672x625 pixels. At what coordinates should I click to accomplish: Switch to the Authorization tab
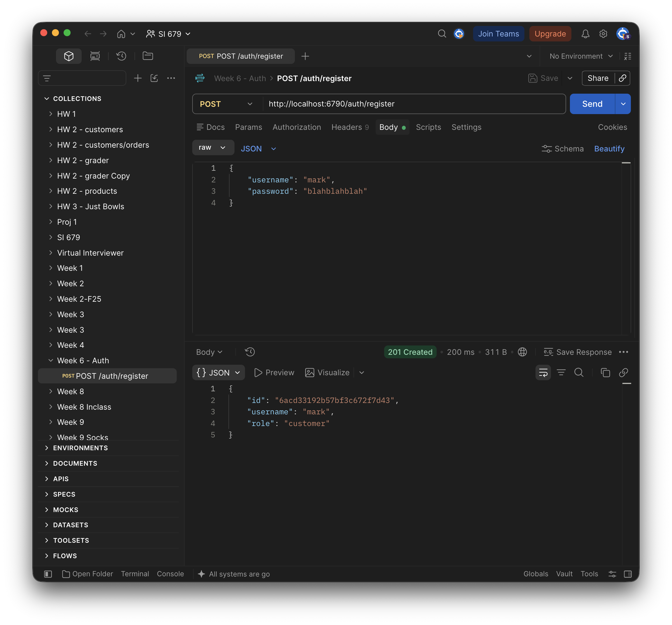(296, 127)
